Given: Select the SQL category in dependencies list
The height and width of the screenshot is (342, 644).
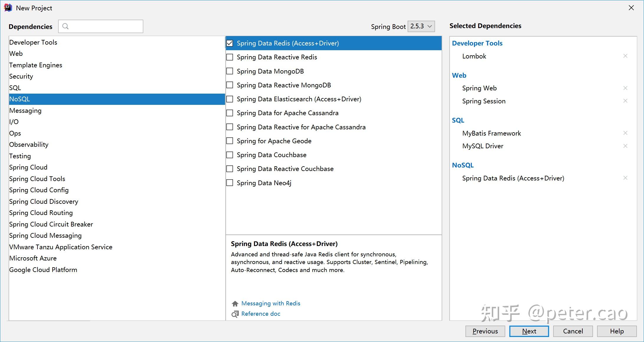Looking at the screenshot, I should (15, 88).
